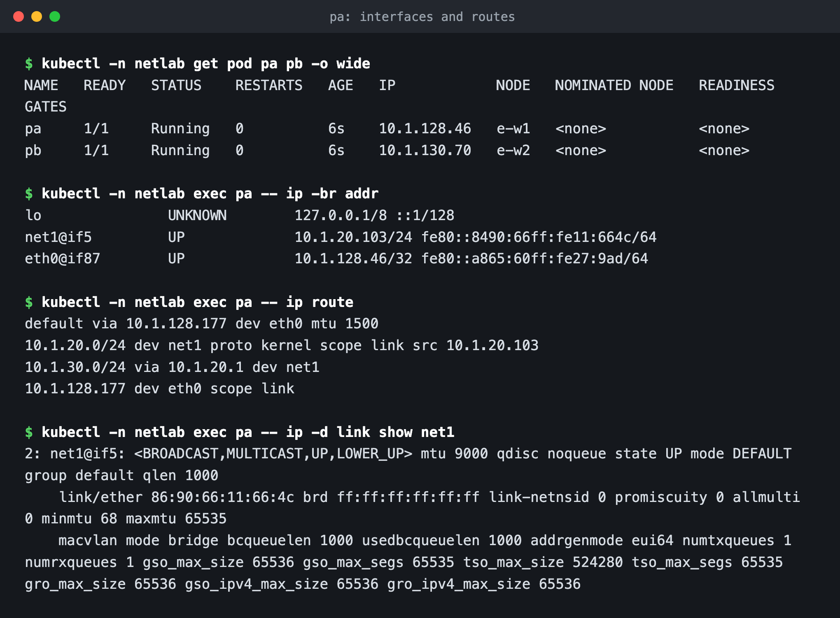Click IPv6 address fe80::8490:66ff:fe11:664c/64

point(539,237)
